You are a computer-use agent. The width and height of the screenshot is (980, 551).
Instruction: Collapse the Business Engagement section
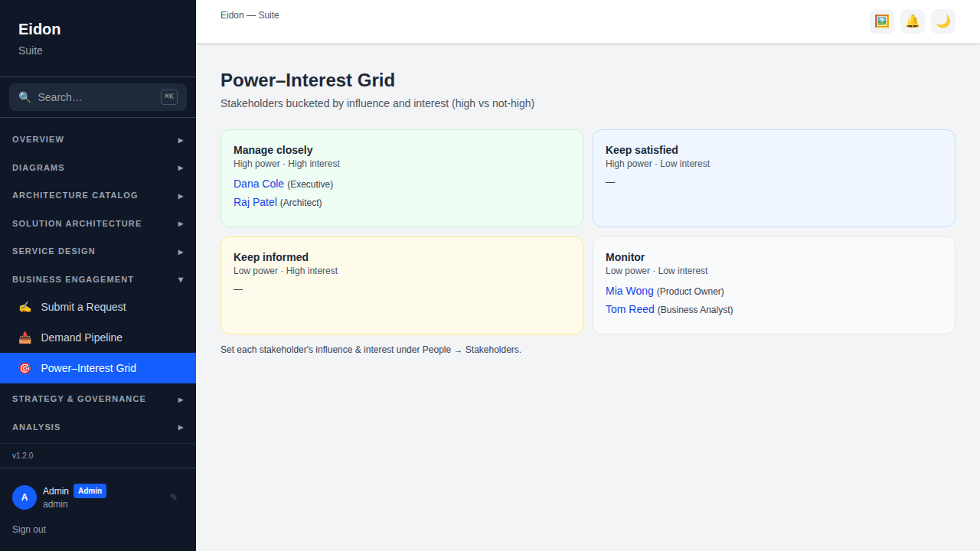pos(98,279)
